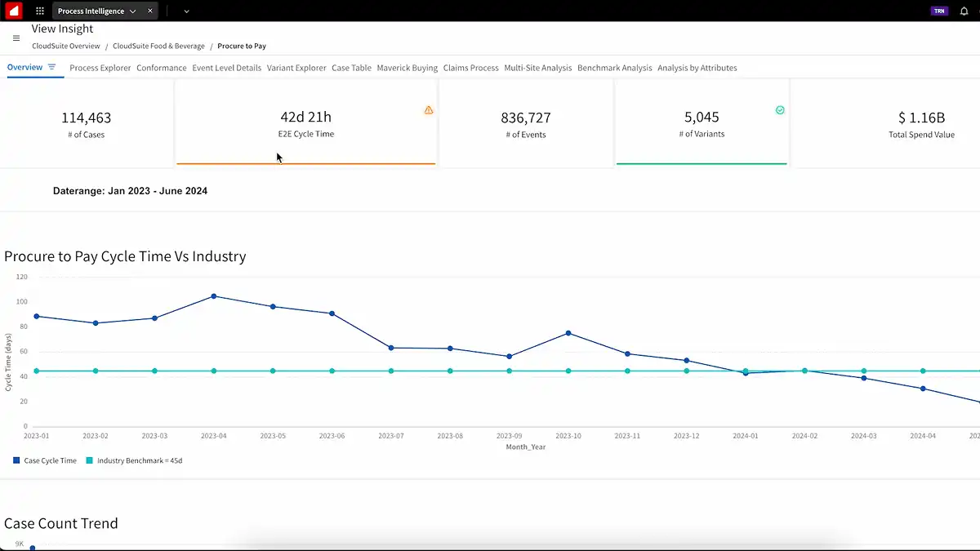Open CloudSuite Food & Beverage breadcrumb link
The width and height of the screenshot is (980, 551).
158,46
